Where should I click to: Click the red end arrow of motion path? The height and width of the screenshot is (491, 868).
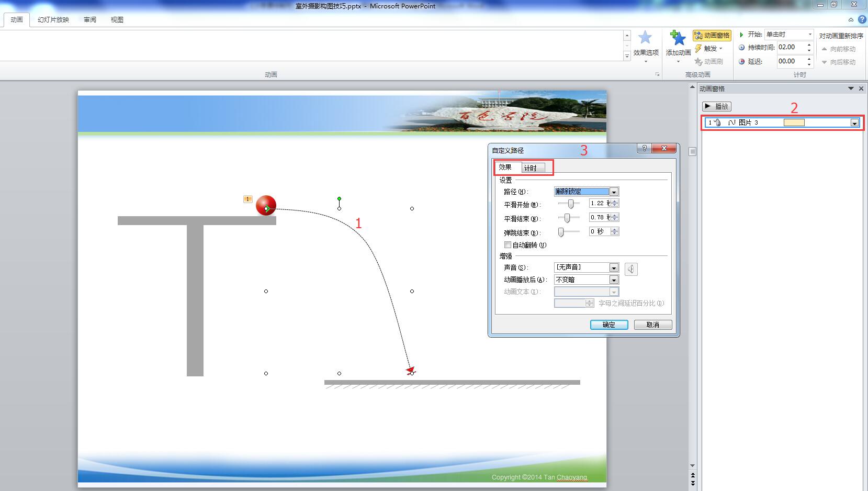(410, 370)
